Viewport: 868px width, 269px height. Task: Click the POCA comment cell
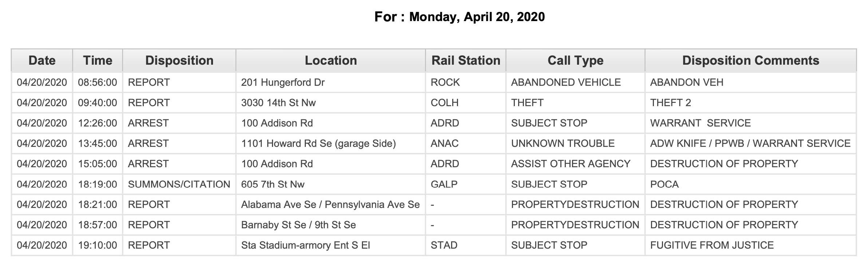coord(750,184)
